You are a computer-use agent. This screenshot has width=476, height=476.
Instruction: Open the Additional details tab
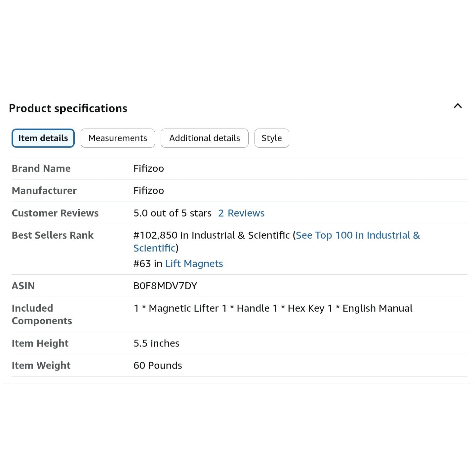(204, 138)
